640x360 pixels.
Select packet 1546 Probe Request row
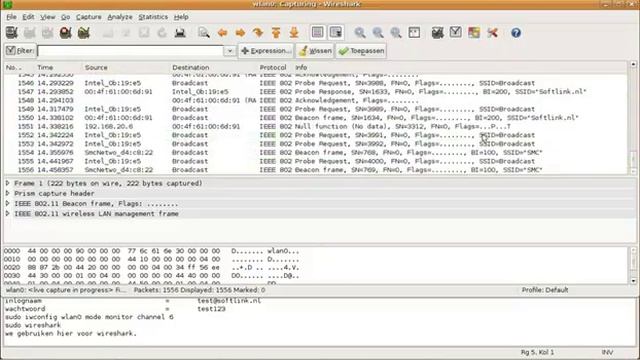316,83
